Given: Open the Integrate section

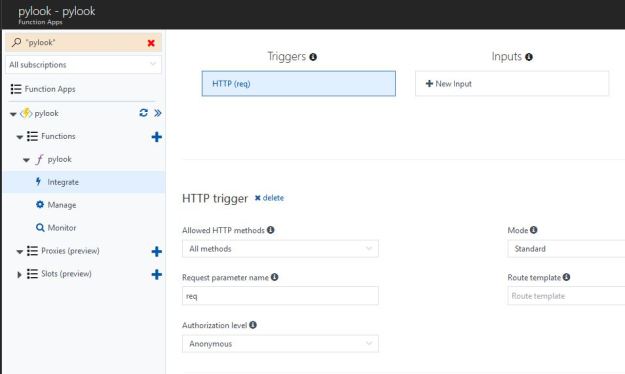Looking at the screenshot, I should coord(84,182).
